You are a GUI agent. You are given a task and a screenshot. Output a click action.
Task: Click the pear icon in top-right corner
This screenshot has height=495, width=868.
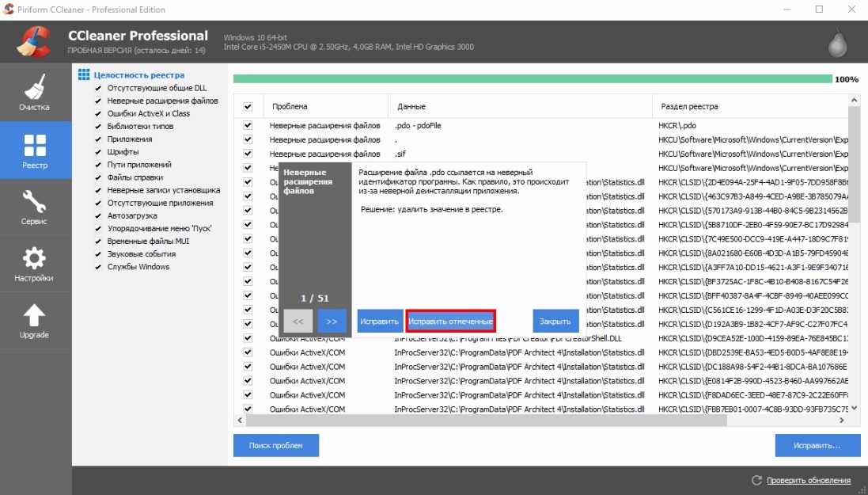tap(837, 43)
